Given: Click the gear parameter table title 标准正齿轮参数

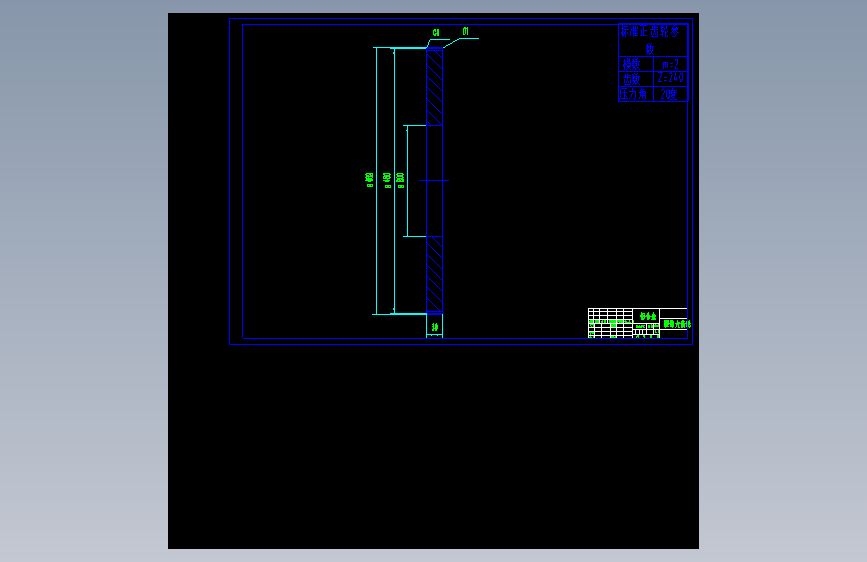Looking at the screenshot, I should tap(650, 40).
